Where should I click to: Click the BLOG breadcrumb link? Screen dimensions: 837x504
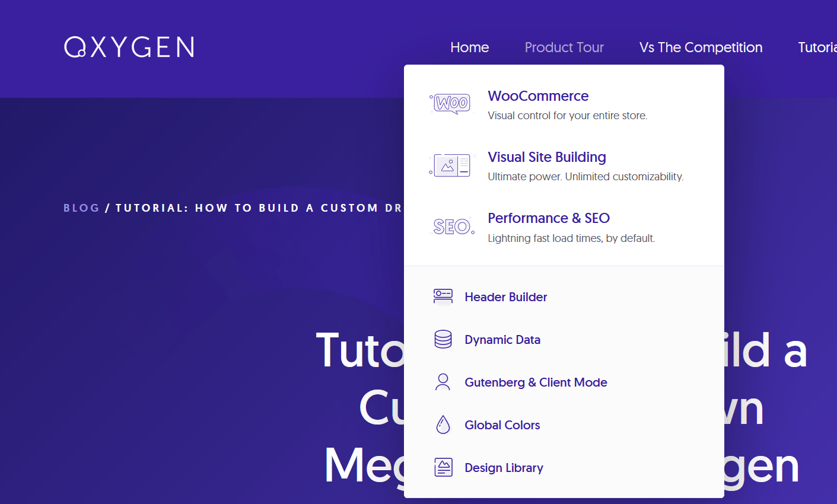pyautogui.click(x=81, y=208)
